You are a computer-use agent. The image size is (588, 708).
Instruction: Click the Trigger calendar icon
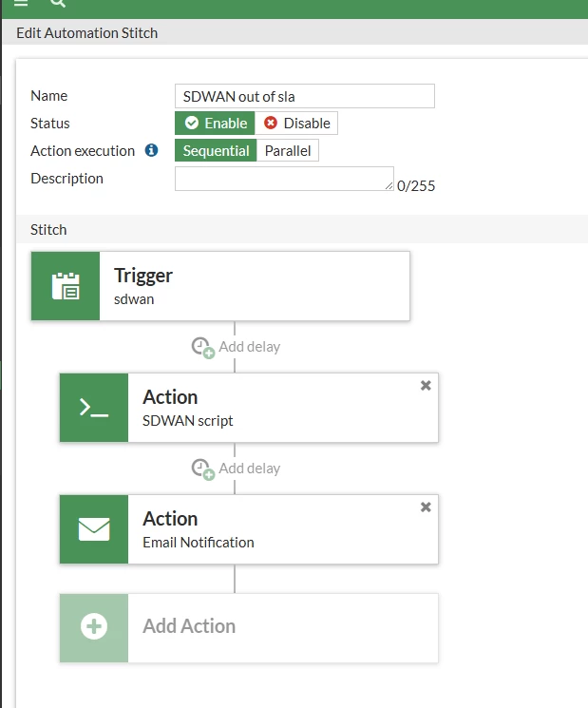point(66,286)
